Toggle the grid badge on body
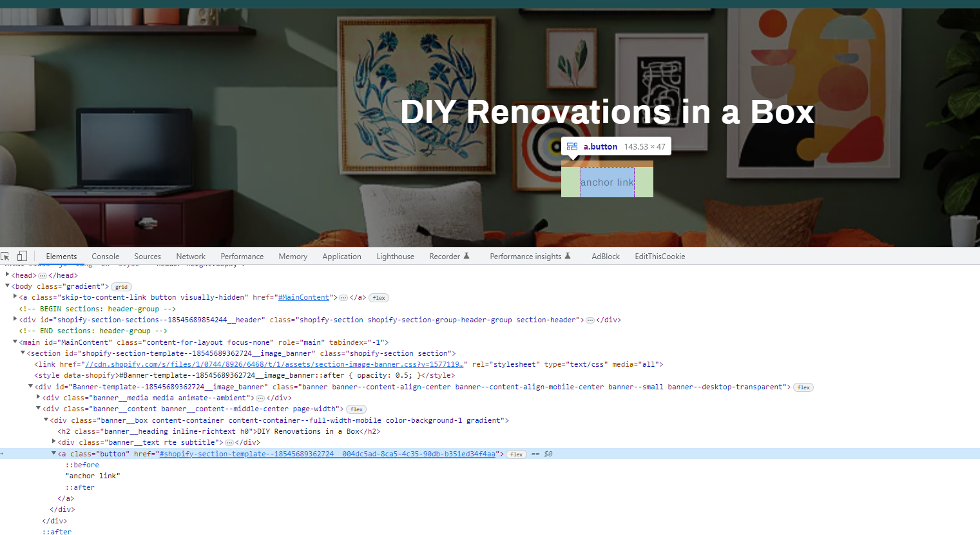Image resolution: width=980 pixels, height=535 pixels. pyautogui.click(x=121, y=287)
